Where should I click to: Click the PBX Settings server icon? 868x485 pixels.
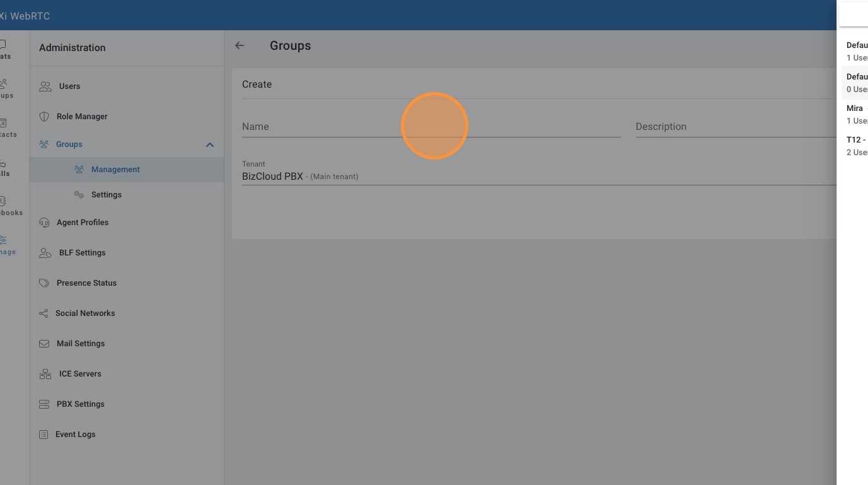click(44, 404)
